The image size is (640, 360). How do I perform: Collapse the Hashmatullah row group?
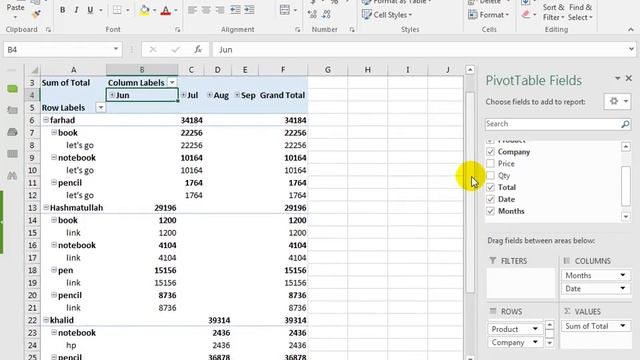(46, 207)
